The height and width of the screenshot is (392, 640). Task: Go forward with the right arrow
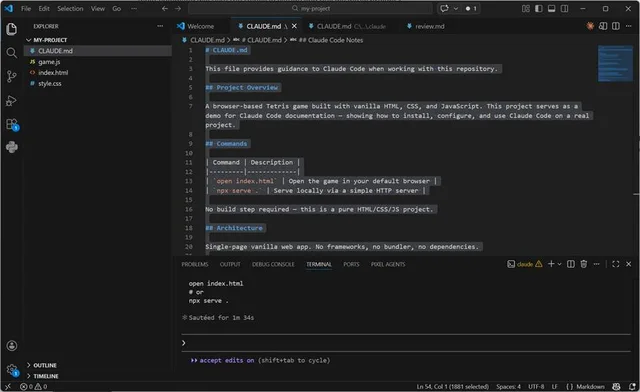pos(178,9)
